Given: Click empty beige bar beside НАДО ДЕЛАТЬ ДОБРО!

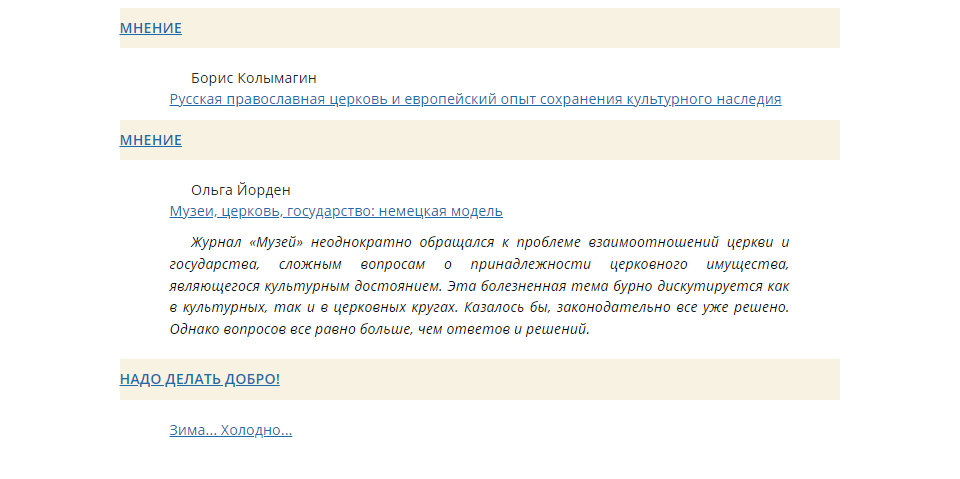Looking at the screenshot, I should click(560, 379).
